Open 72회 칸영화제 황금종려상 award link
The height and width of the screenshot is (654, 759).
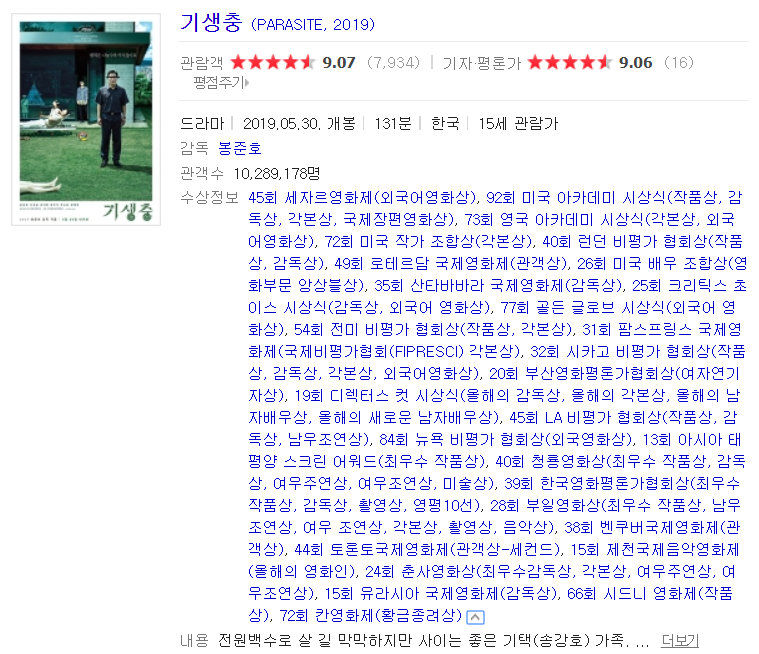(371, 615)
